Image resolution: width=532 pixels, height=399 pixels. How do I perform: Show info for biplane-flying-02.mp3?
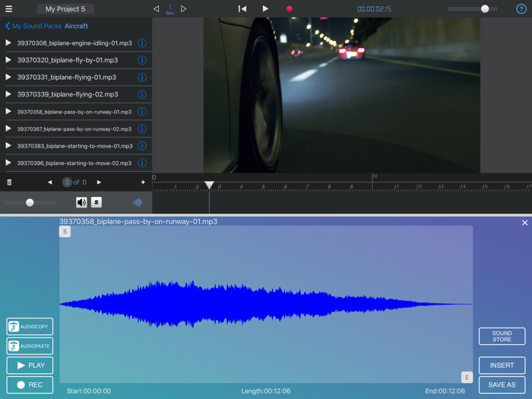coord(142,94)
